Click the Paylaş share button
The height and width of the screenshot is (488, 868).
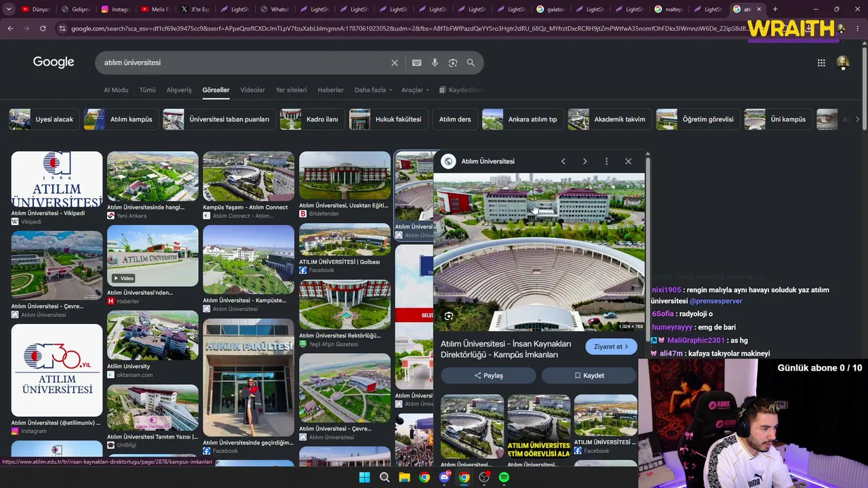(x=488, y=375)
